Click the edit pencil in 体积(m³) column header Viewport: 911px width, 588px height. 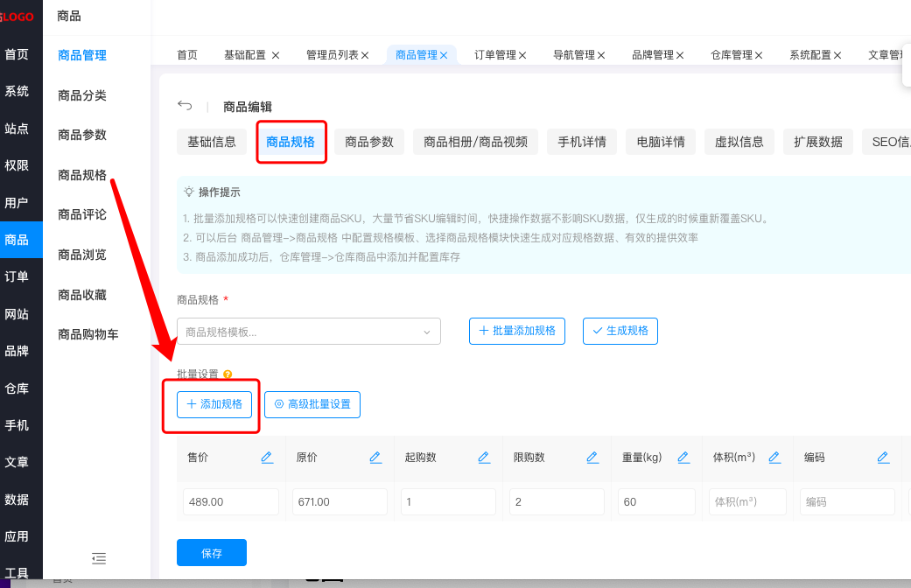click(774, 458)
